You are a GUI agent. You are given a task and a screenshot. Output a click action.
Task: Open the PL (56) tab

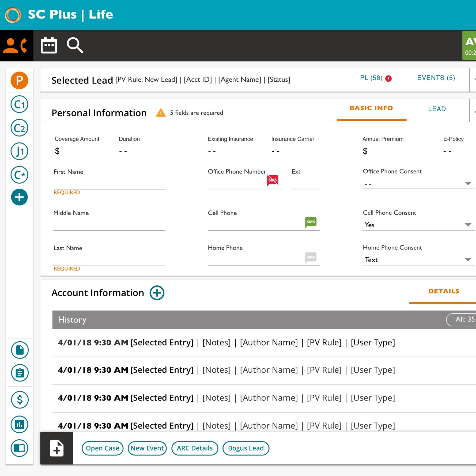[x=371, y=78]
